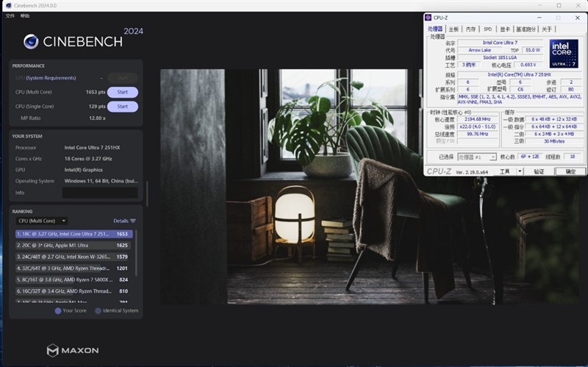This screenshot has width=588, height=367.
Task: Click the name field Intel Core Ultra 7
Action: pos(500,43)
